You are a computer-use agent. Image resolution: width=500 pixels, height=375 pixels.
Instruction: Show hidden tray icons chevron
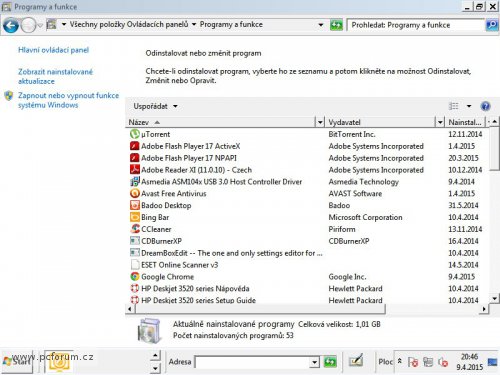[x=400, y=362]
